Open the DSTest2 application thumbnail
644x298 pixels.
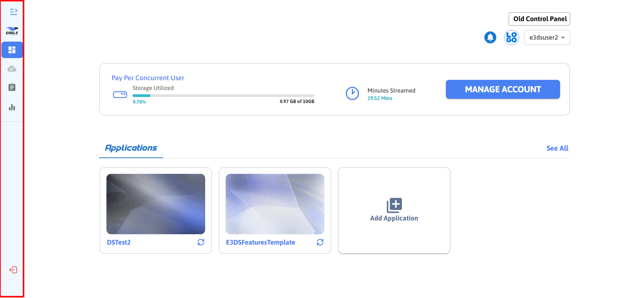pos(156,204)
